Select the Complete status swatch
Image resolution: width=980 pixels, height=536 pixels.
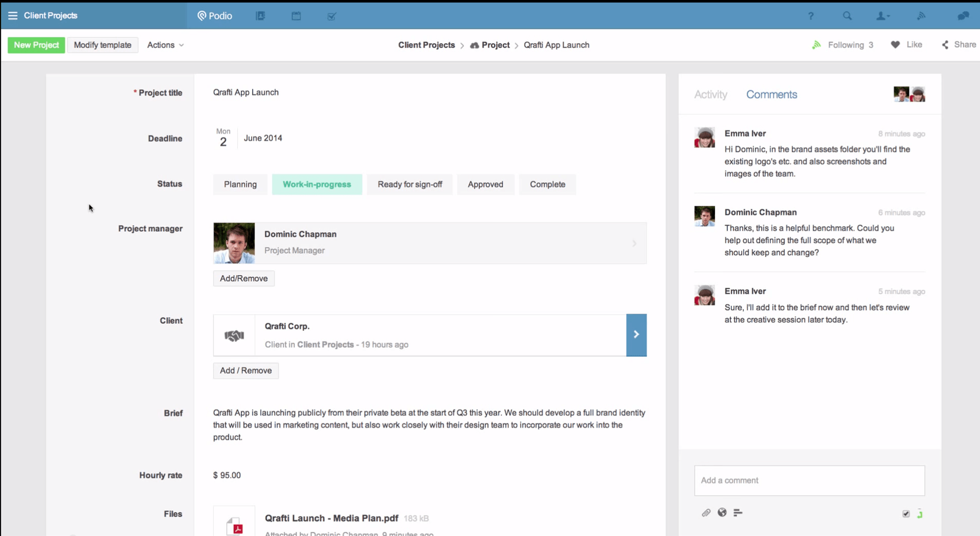[547, 185]
